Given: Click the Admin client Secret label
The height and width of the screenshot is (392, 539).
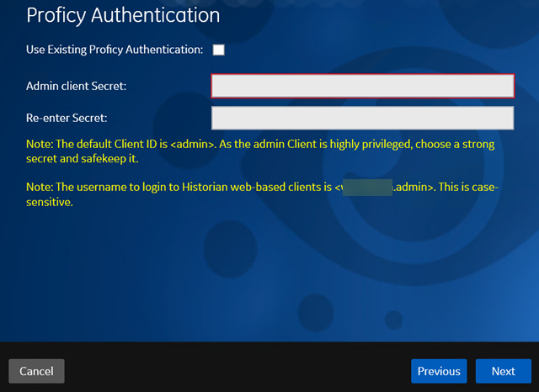Looking at the screenshot, I should coord(77,86).
